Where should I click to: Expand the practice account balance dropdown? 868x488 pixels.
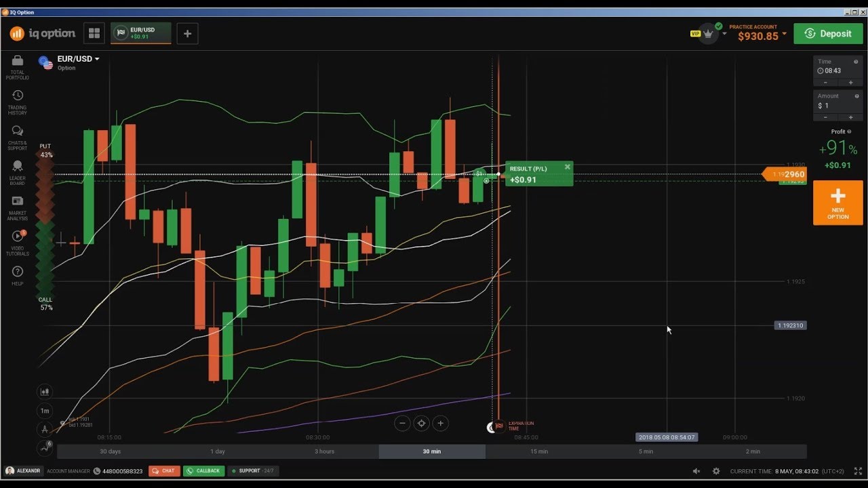785,33
